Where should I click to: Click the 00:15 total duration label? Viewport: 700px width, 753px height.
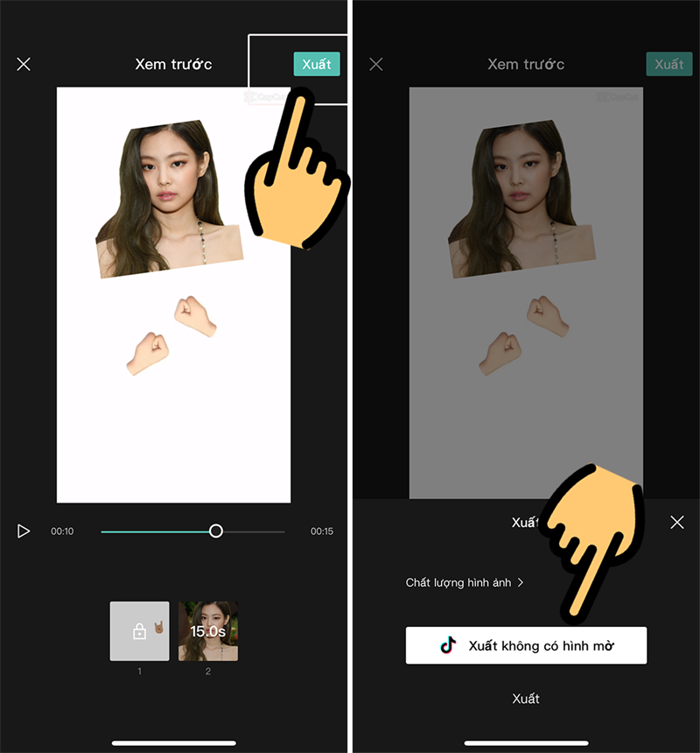[322, 531]
